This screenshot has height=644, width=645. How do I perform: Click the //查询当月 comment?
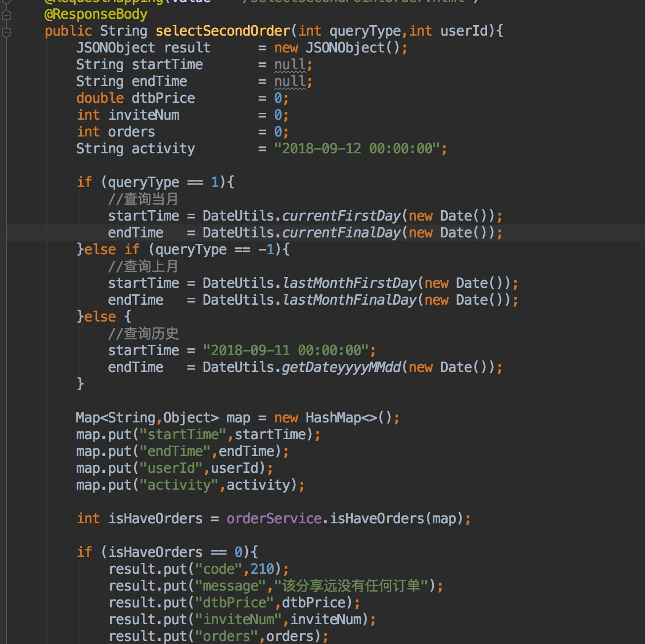point(143,199)
